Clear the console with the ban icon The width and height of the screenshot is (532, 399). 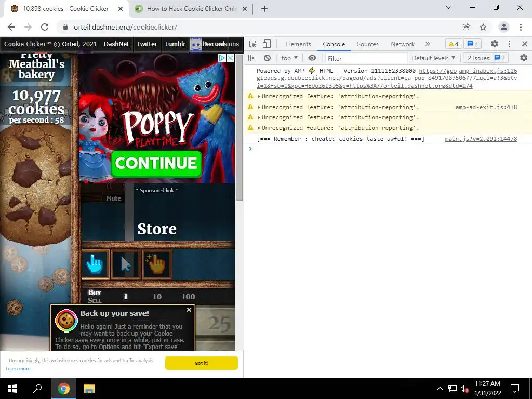pos(268,58)
